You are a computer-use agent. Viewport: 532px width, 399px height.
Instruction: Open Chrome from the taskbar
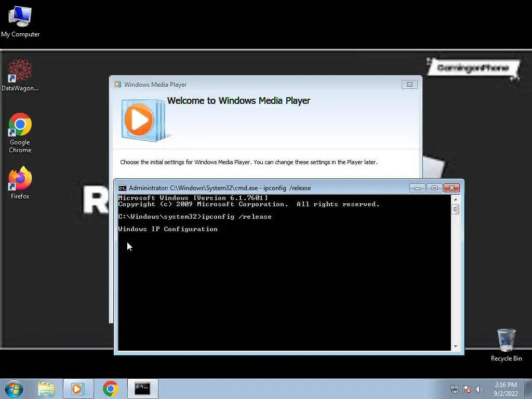click(110, 389)
